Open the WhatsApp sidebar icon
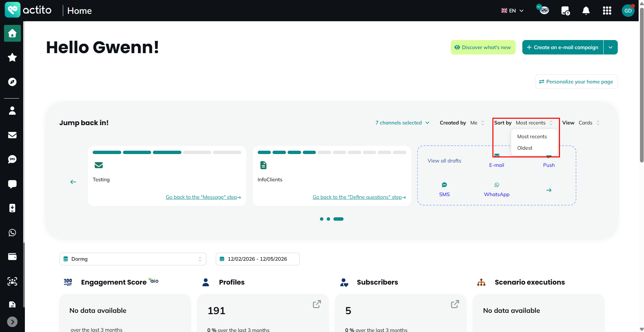This screenshot has width=644, height=332. click(x=12, y=232)
